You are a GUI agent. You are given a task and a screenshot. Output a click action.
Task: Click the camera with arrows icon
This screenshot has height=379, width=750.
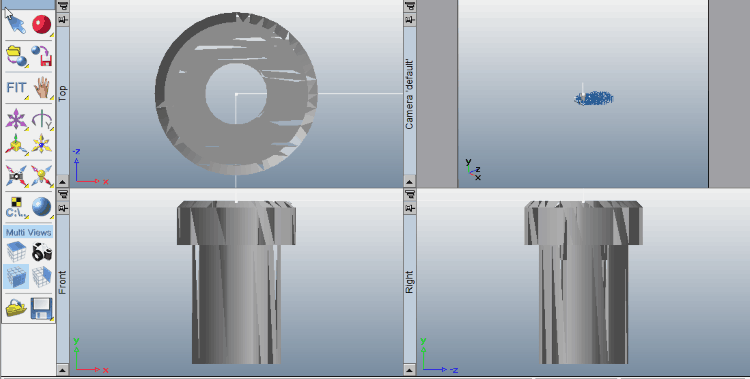[x=16, y=176]
